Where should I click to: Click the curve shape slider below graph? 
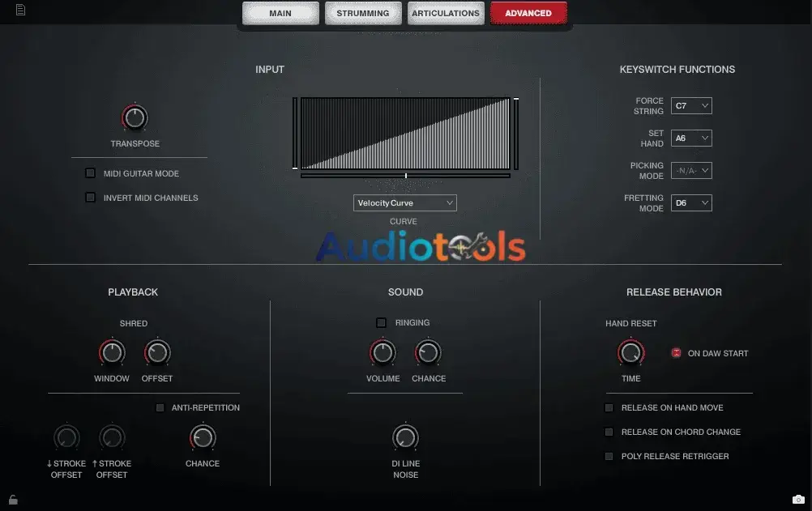(405, 176)
